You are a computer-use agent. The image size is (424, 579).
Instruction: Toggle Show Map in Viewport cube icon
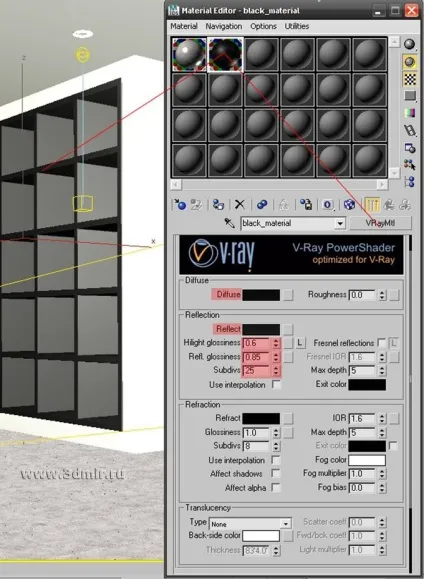tap(349, 204)
